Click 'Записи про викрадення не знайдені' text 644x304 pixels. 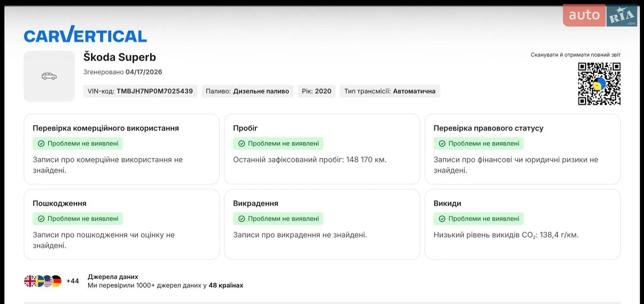[x=300, y=235]
